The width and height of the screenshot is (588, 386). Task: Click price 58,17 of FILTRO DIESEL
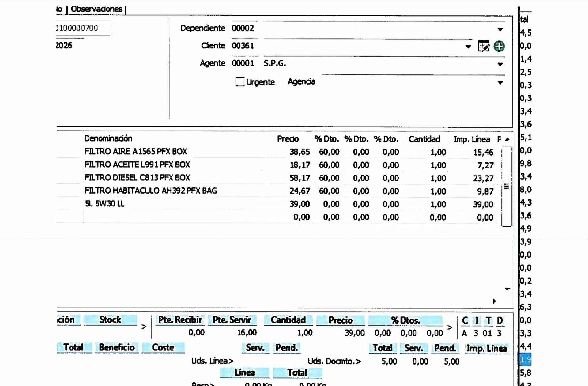[300, 178]
